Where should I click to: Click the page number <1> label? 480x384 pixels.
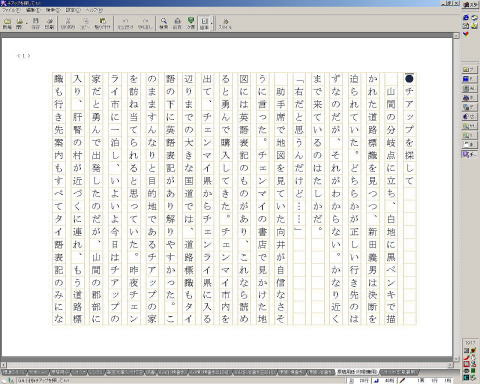(24, 56)
